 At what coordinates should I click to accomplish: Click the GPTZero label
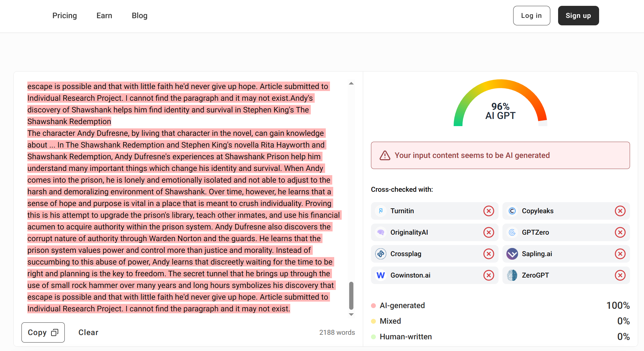535,232
